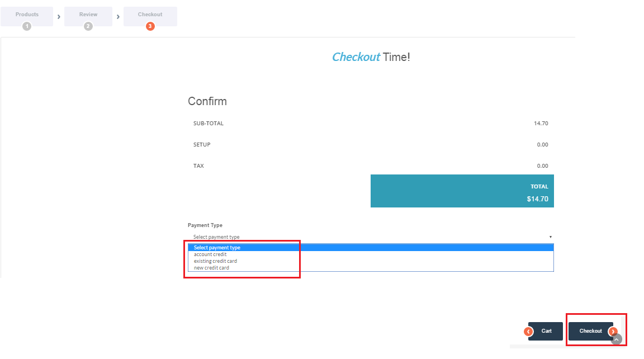
Task: Click chevron between Products and Review steps
Action: (x=59, y=17)
